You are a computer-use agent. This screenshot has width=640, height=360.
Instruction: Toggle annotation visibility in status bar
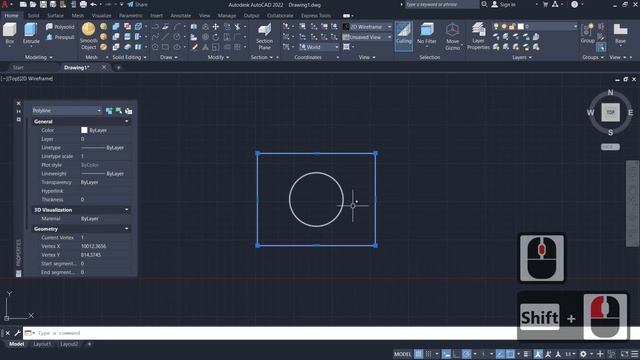(x=538, y=354)
